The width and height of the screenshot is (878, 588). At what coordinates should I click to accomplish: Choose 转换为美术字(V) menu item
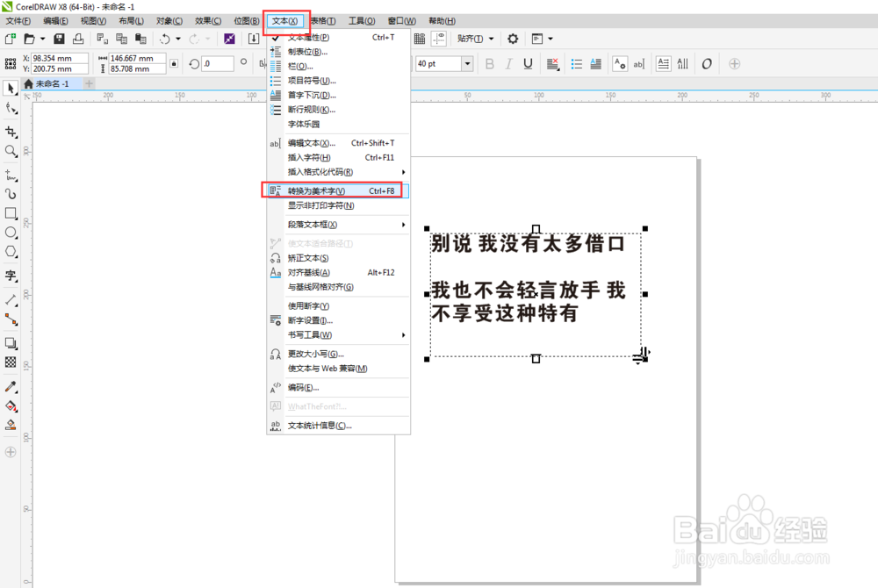click(x=339, y=190)
